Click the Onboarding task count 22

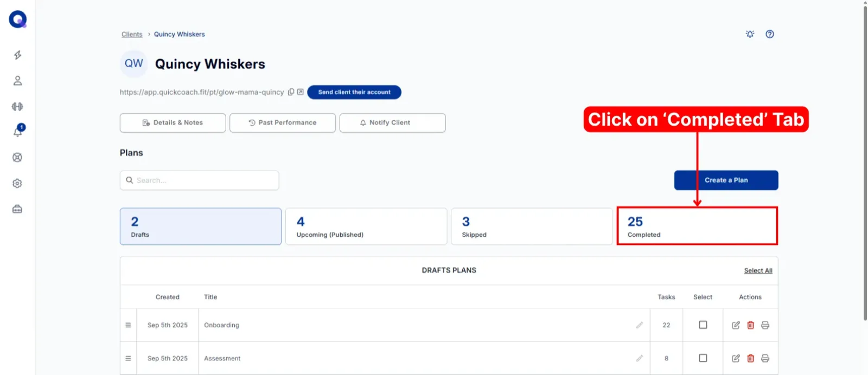[666, 325]
